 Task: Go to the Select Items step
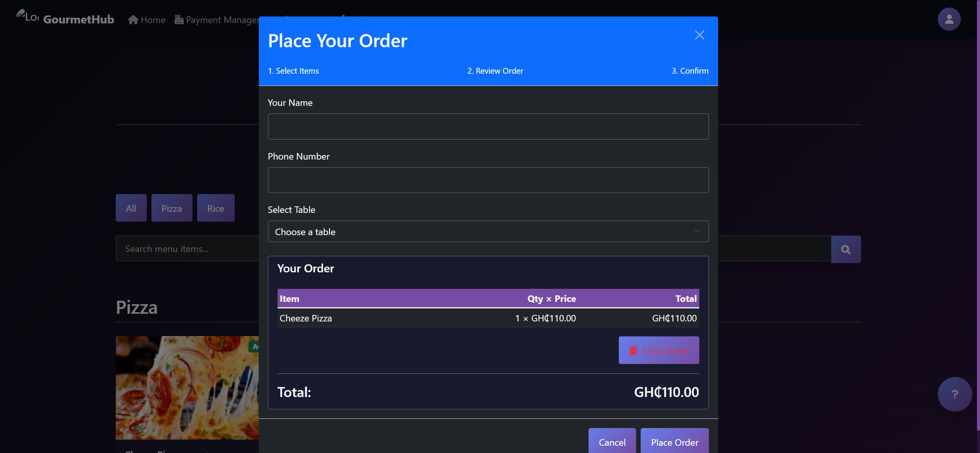point(293,71)
